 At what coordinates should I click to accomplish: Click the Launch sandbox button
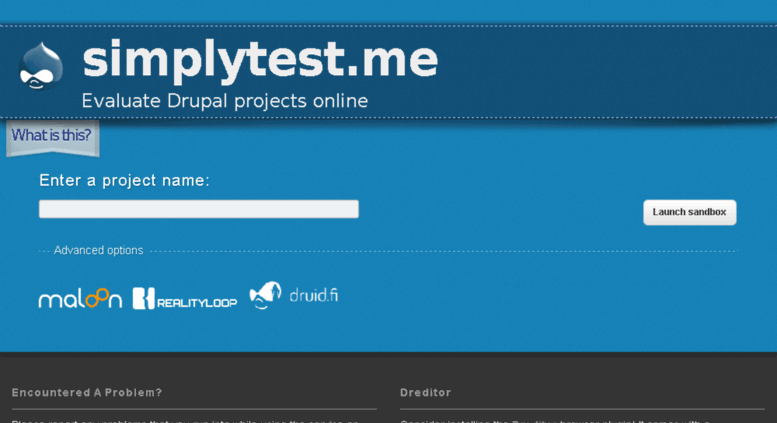689,212
